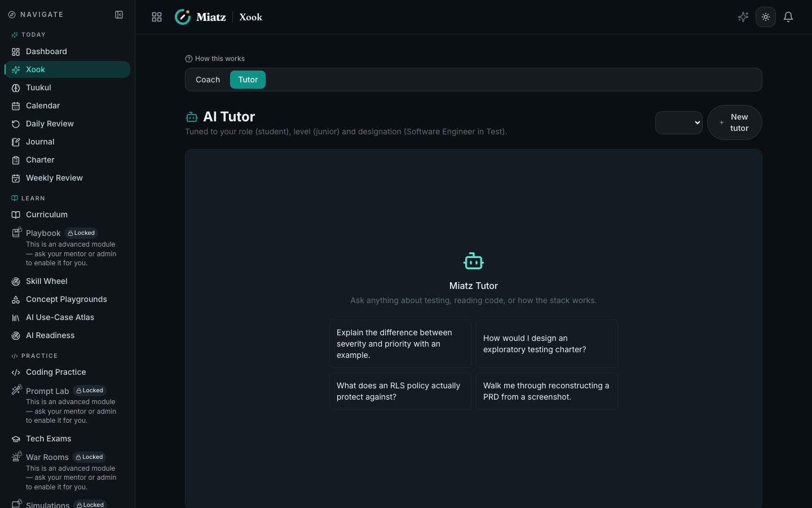This screenshot has height=508, width=812.
Task: Open the tutor selection dropdown
Action: pyautogui.click(x=679, y=122)
